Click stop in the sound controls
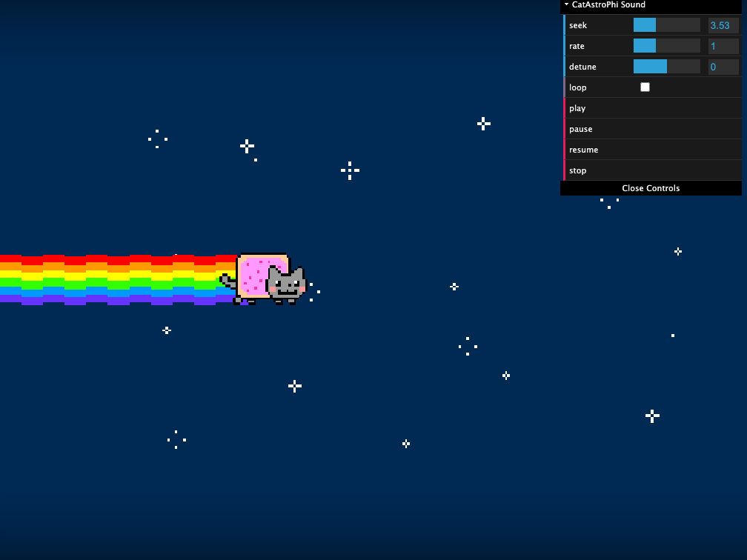Image resolution: width=747 pixels, height=560 pixels. pos(653,170)
